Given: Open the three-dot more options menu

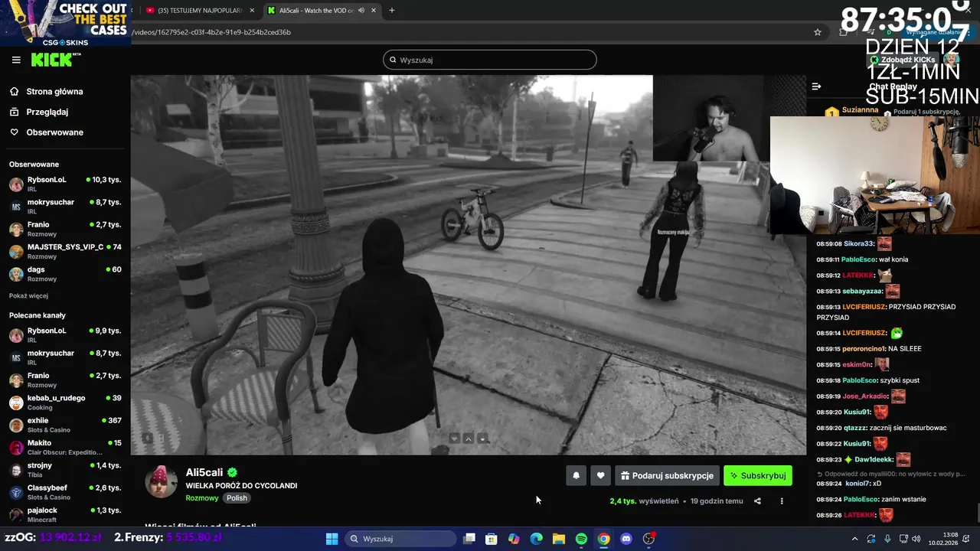Looking at the screenshot, I should [782, 501].
